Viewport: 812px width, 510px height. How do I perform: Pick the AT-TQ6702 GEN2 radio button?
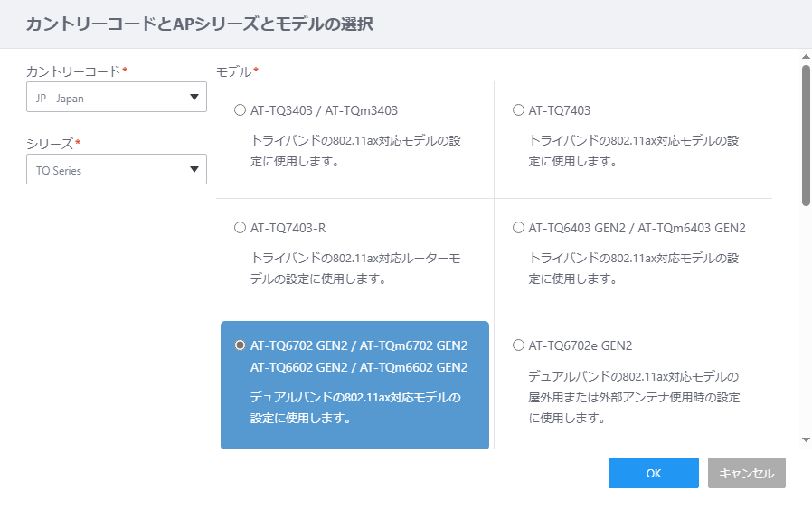[x=240, y=345]
